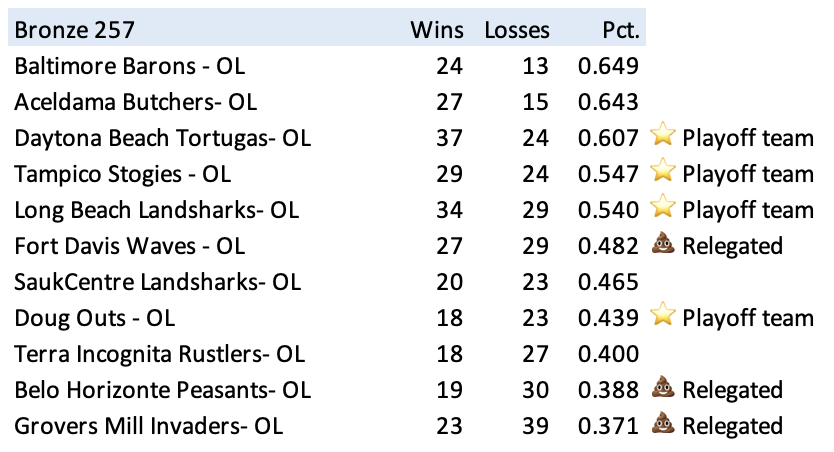Click the poop icon on Fort Davis Waves row
Screen dimensions: 834x452
point(662,245)
